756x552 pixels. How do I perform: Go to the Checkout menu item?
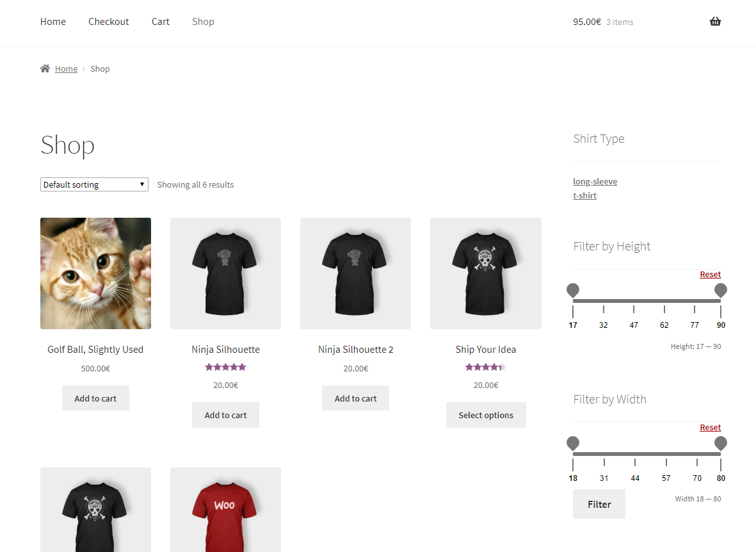108,22
